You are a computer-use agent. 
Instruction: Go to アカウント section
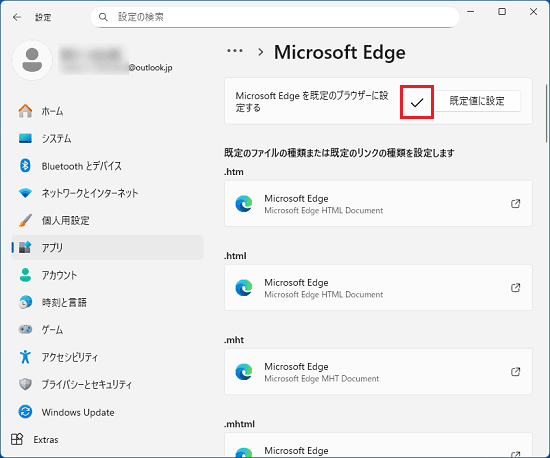[x=59, y=275]
